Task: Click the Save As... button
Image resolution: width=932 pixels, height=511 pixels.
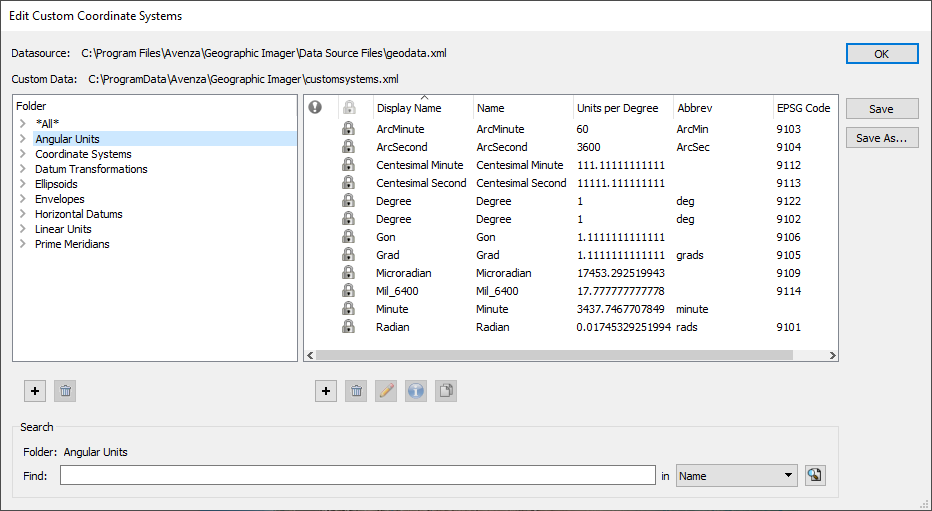Action: (x=882, y=138)
